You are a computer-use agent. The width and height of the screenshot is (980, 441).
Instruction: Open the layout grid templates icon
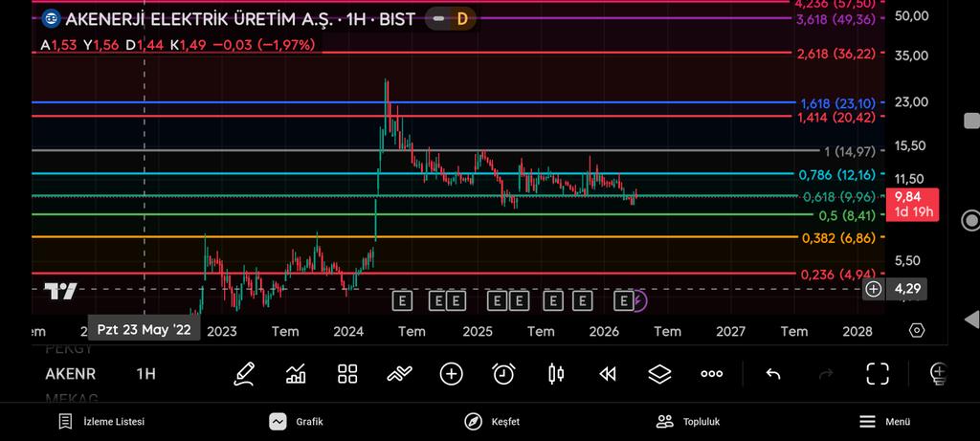click(x=347, y=373)
